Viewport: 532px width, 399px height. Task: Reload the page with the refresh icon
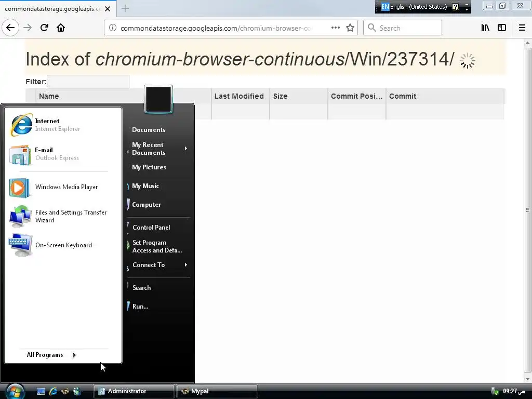pyautogui.click(x=44, y=28)
